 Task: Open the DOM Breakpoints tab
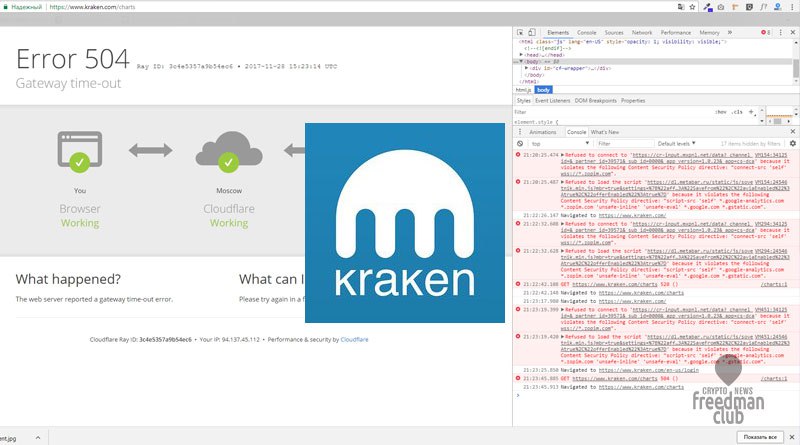(595, 101)
